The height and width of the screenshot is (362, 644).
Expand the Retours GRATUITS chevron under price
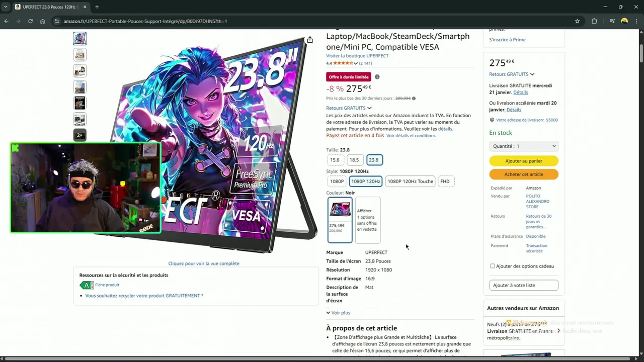[369, 108]
